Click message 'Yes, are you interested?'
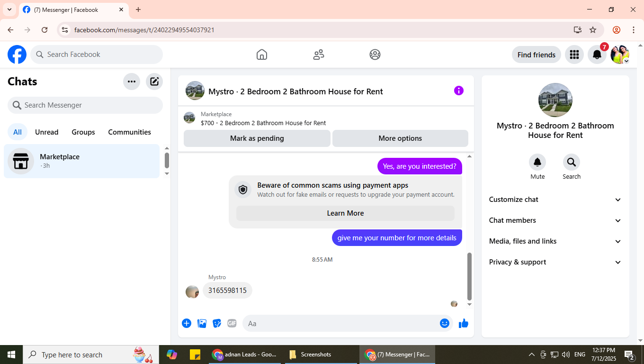 (x=420, y=166)
